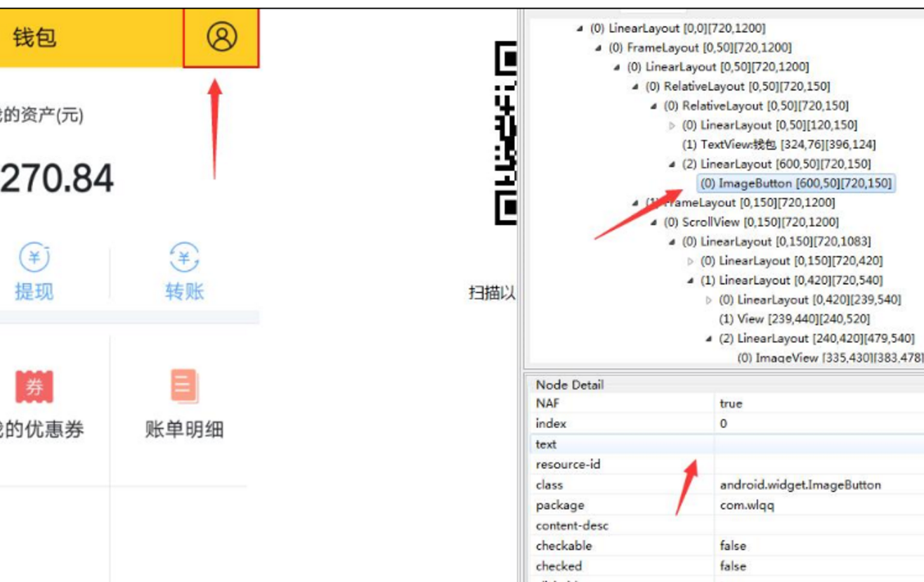Click the NAF property name
The width and height of the screenshot is (924, 582).
coord(547,403)
